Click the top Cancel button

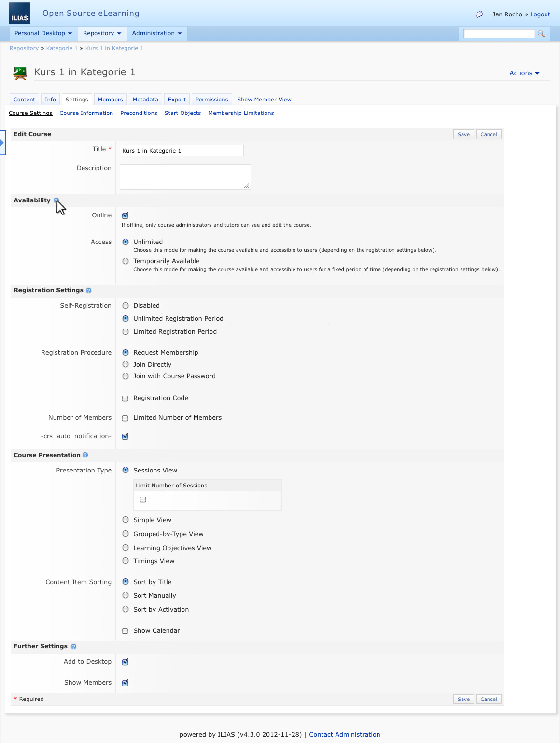[x=489, y=134]
